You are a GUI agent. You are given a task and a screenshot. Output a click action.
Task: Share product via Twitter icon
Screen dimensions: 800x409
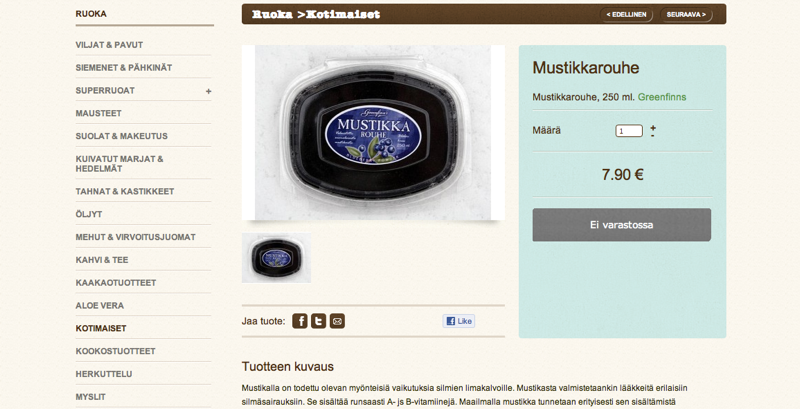point(318,321)
